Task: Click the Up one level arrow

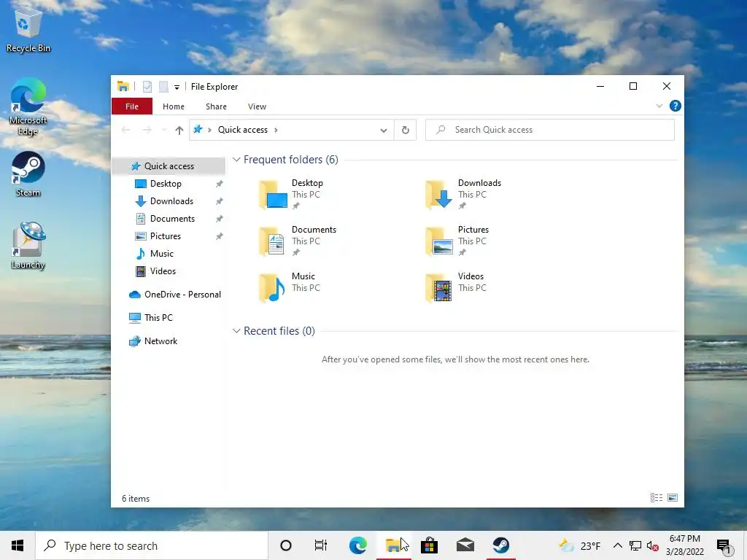Action: 179,130
